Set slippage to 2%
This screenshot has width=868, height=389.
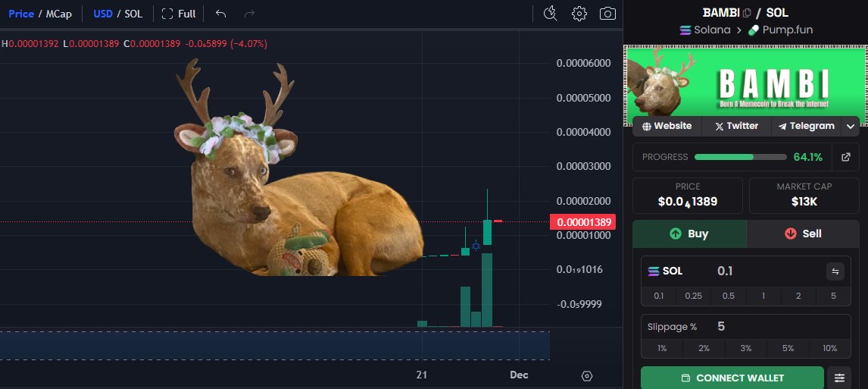coord(704,349)
